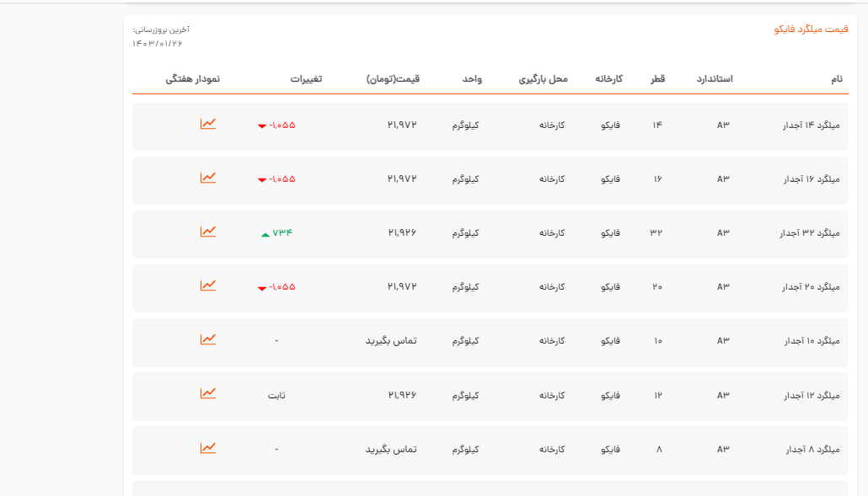This screenshot has height=496, width=868.
Task: Click تماس بگیرید for میلگرد ۸ آجدار
Action: coord(391,449)
